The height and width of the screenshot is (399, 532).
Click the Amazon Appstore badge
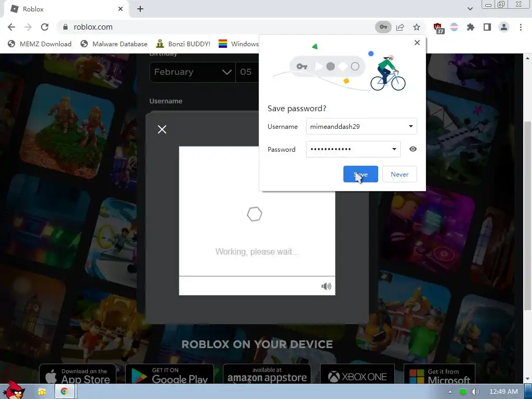point(267,375)
